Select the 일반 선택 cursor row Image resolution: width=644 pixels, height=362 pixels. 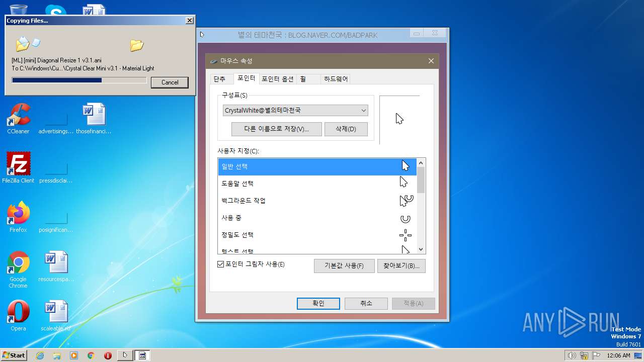317,166
